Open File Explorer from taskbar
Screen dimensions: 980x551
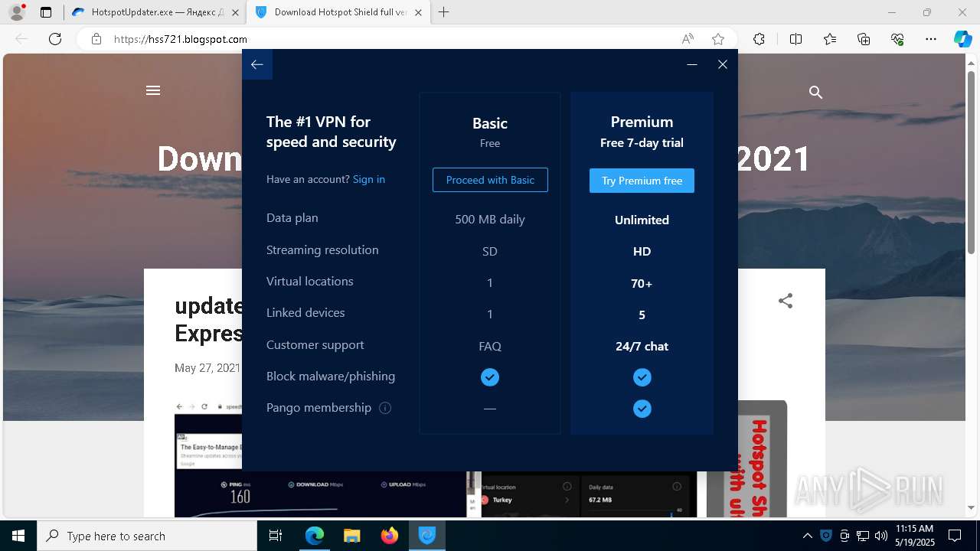click(x=352, y=536)
